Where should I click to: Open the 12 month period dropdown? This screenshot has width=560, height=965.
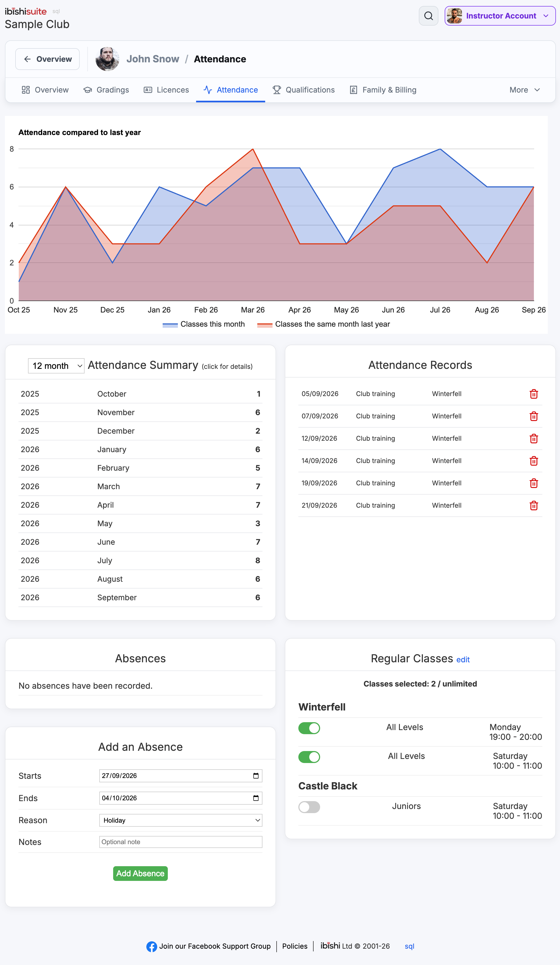pos(56,366)
